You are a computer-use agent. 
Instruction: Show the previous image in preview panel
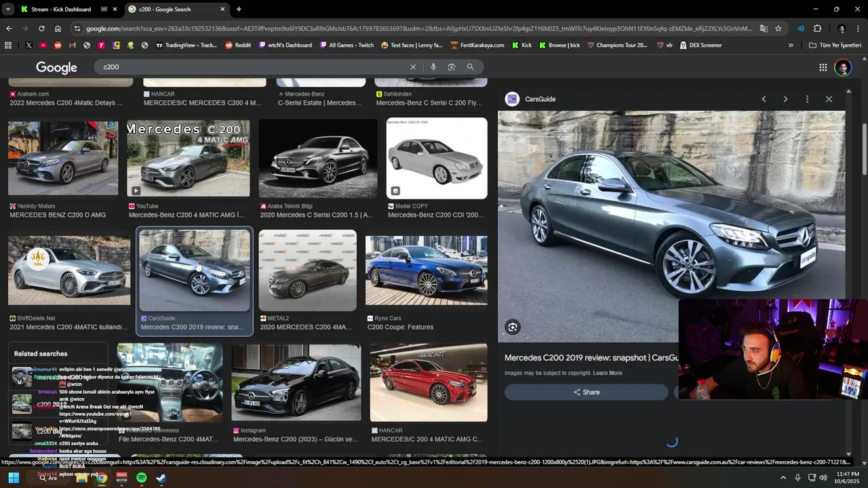(x=764, y=99)
